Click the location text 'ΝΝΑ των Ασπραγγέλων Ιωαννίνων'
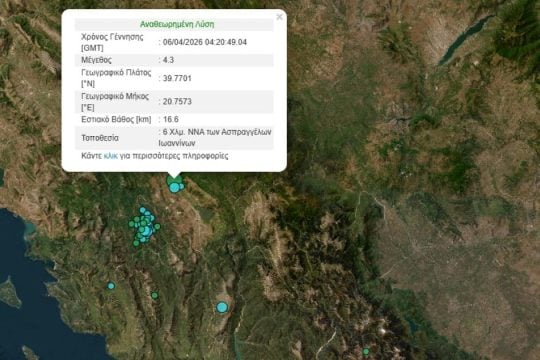This screenshot has width=540, height=360. tap(215, 137)
